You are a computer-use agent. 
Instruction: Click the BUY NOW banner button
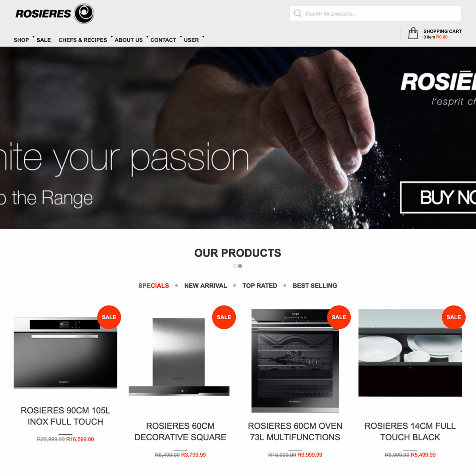coord(438,198)
